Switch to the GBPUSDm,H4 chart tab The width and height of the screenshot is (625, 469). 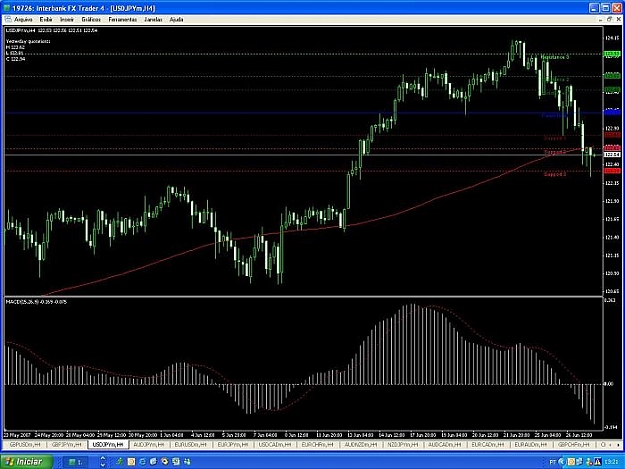pos(25,444)
